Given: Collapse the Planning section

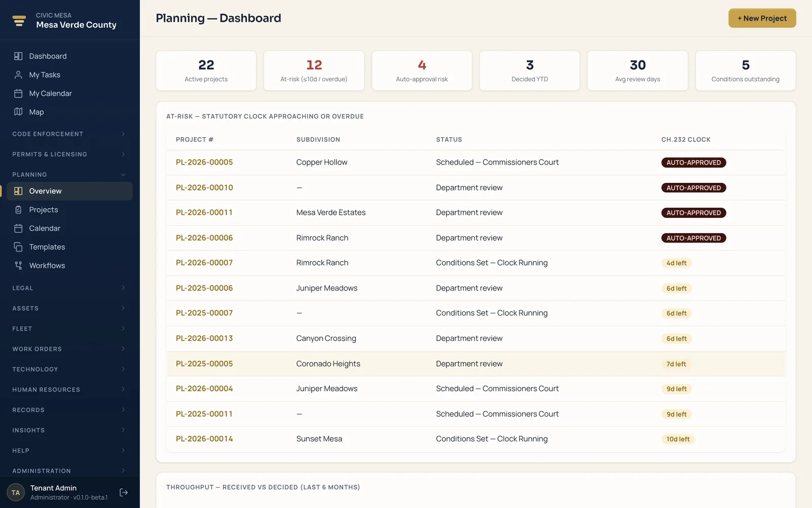Looking at the screenshot, I should click(x=69, y=175).
